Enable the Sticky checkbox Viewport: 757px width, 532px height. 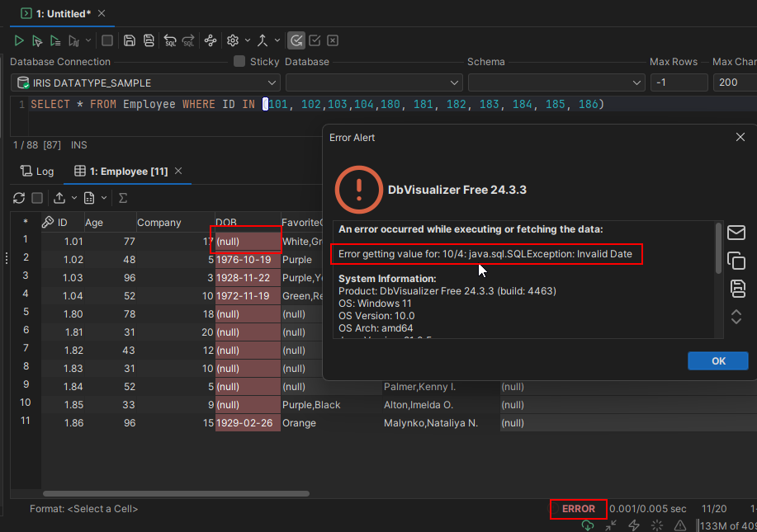[x=239, y=62]
